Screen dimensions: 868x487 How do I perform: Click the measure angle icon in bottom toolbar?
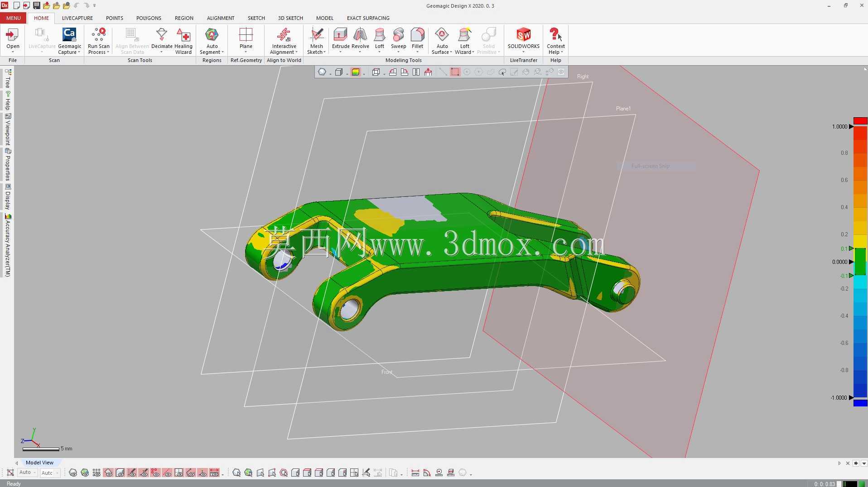point(427,473)
